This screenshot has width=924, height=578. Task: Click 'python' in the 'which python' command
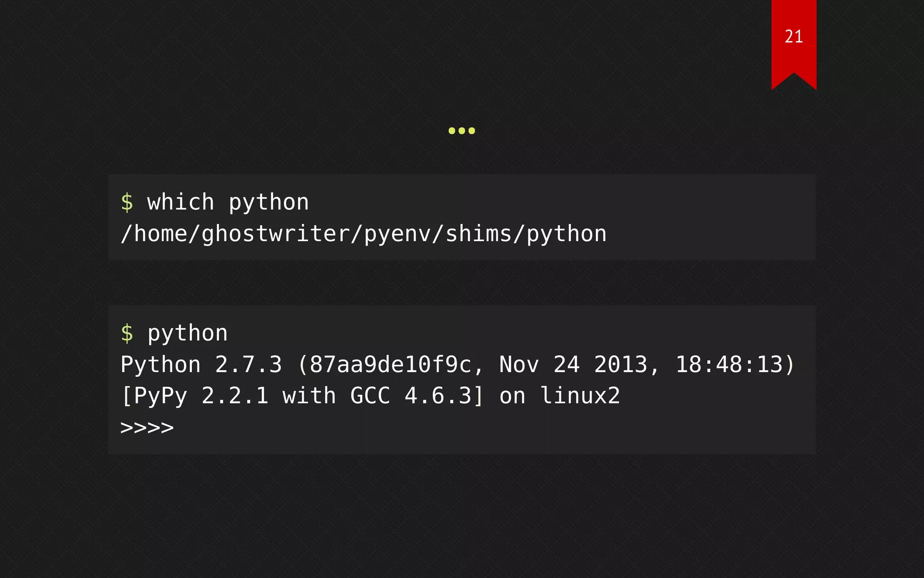click(x=269, y=203)
